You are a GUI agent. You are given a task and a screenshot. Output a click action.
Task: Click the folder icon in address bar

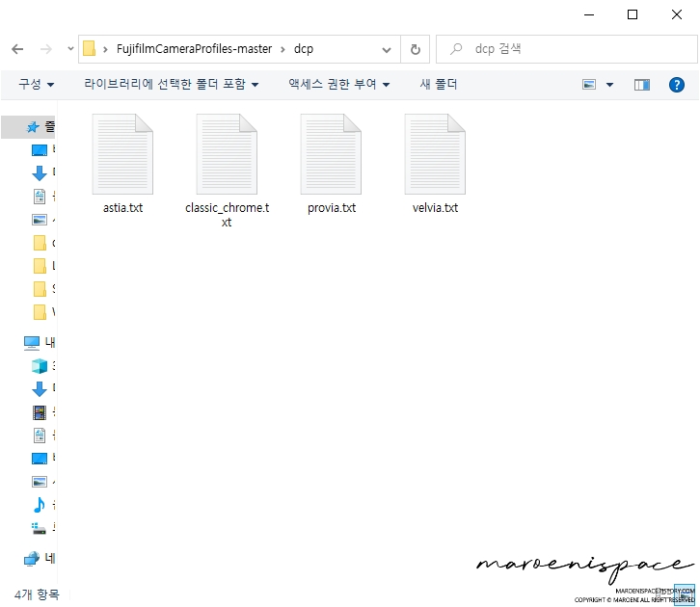pos(90,48)
